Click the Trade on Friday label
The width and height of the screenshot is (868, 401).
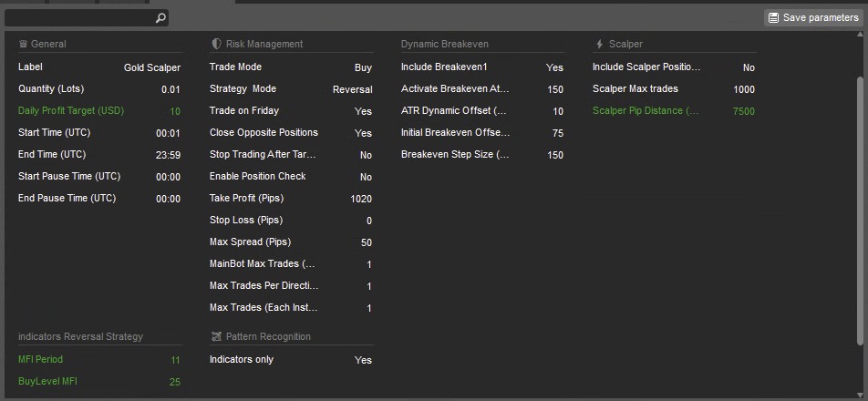pyautogui.click(x=244, y=110)
